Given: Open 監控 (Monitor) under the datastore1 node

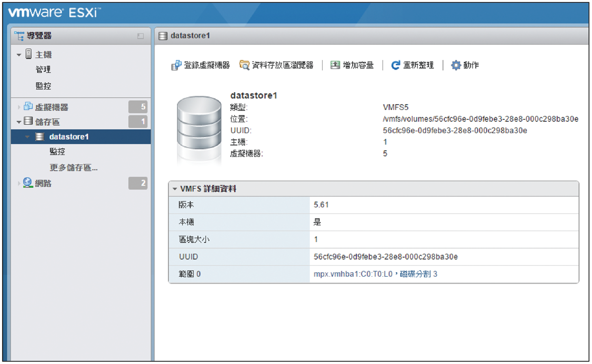Looking at the screenshot, I should 57,152.
